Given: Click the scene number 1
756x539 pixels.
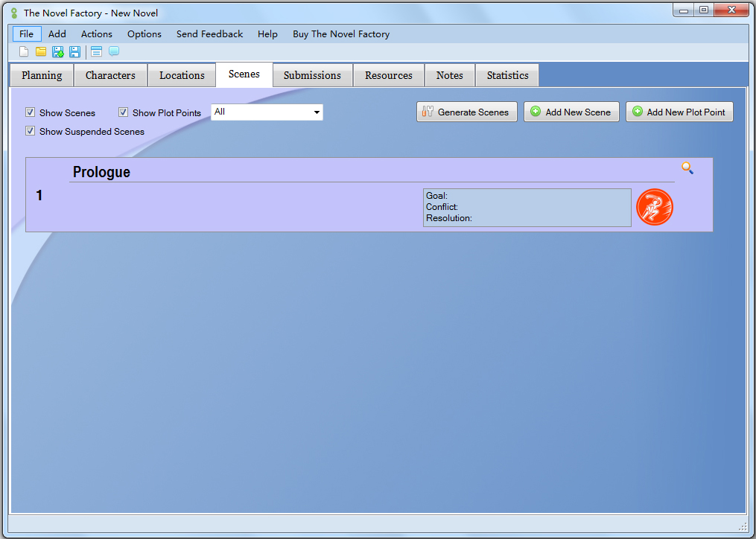Looking at the screenshot, I should tap(39, 195).
